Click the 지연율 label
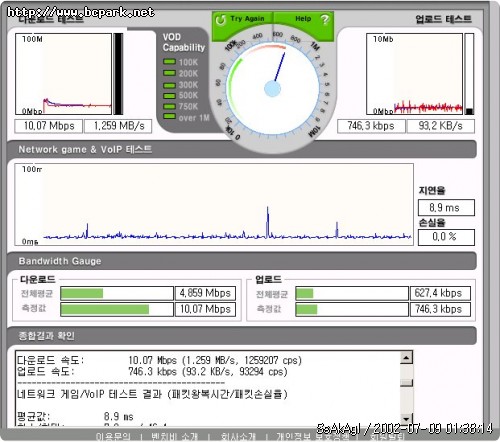The height and width of the screenshot is (442, 500). (432, 191)
